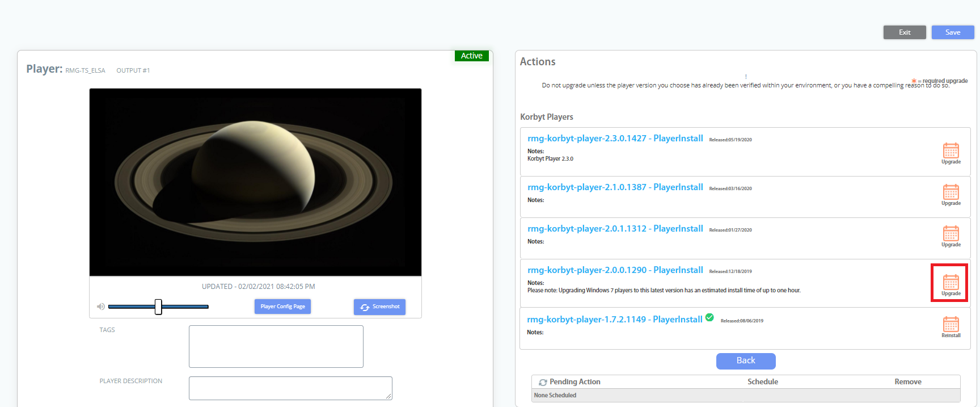The image size is (980, 407).
Task: Click Reinstall calendar icon for player-1.7.2.1149
Action: (x=951, y=324)
